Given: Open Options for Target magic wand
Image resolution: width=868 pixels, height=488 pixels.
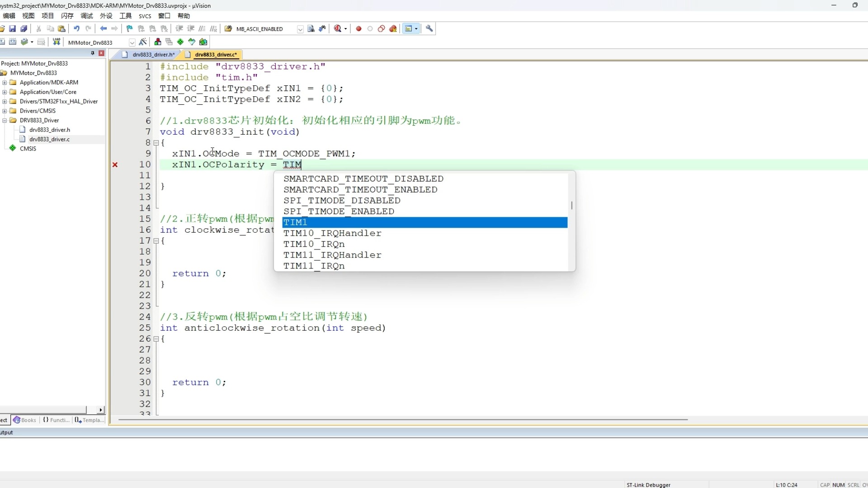Looking at the screenshot, I should pos(143,42).
